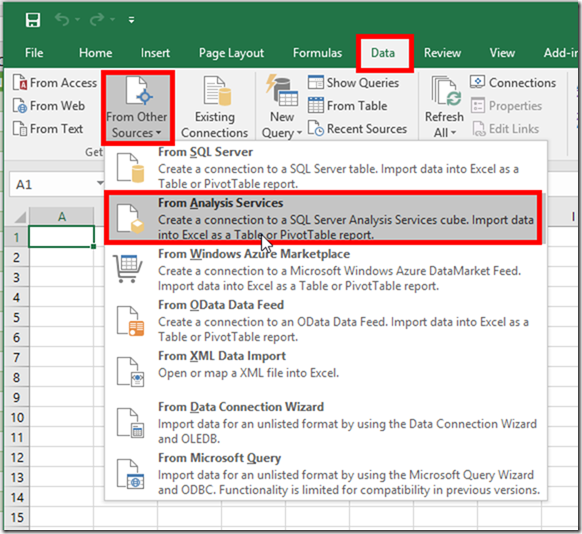This screenshot has height=534, width=582.
Task: Select the Data ribbon tab
Action: coord(383,53)
